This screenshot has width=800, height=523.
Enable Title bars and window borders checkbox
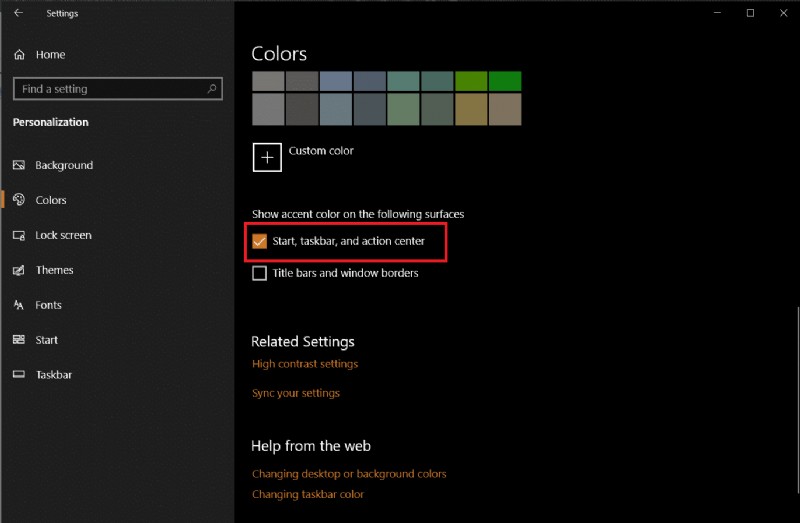click(x=260, y=273)
